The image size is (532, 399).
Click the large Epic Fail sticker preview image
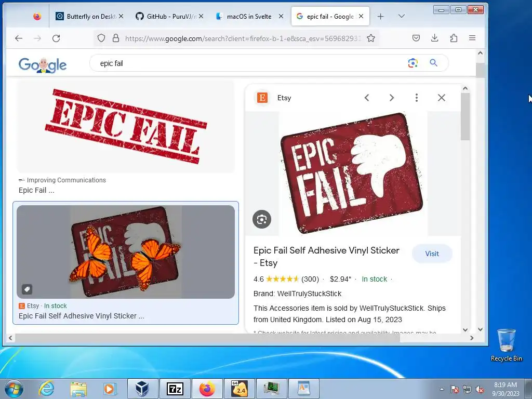pyautogui.click(x=352, y=174)
